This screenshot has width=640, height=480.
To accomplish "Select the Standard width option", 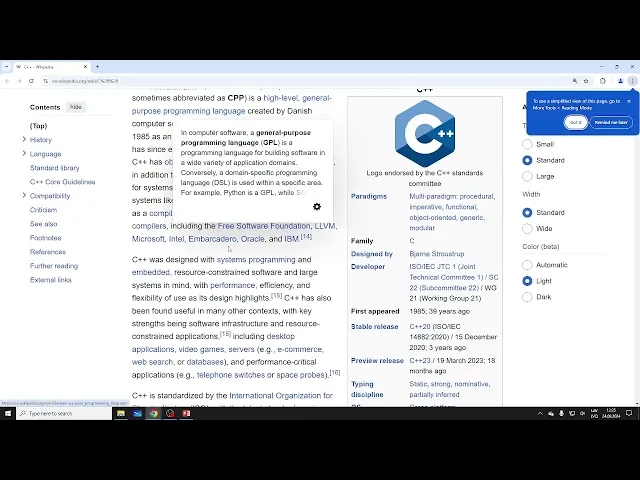I will pyautogui.click(x=527, y=213).
